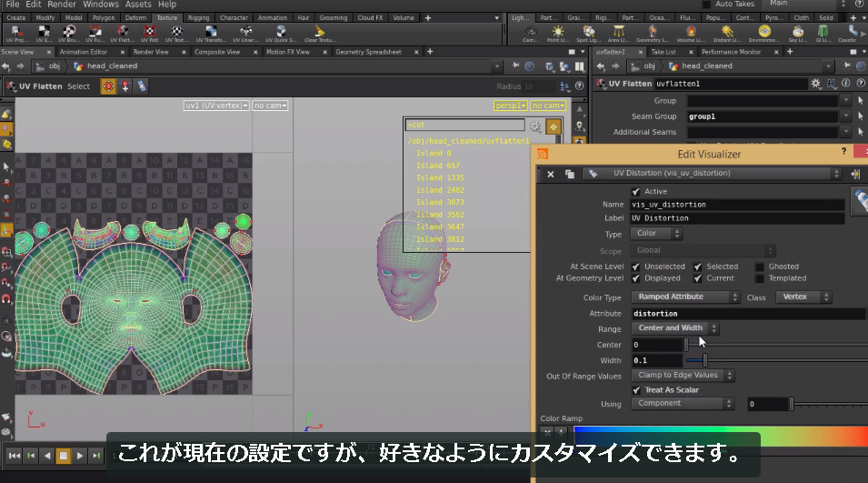Screen dimensions: 868x483
Task: Enable the Ghosted checkbox
Action: 760,267
